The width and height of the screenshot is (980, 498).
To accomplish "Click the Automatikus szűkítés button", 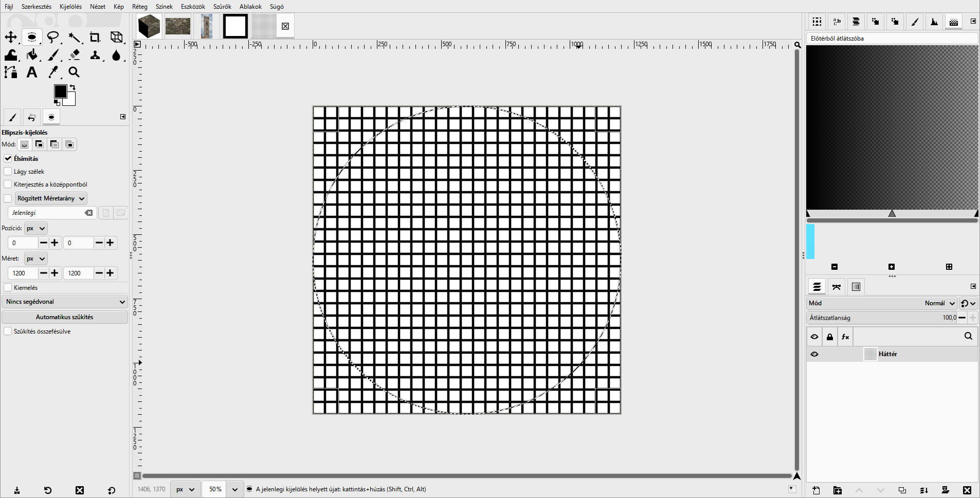I will coord(65,317).
